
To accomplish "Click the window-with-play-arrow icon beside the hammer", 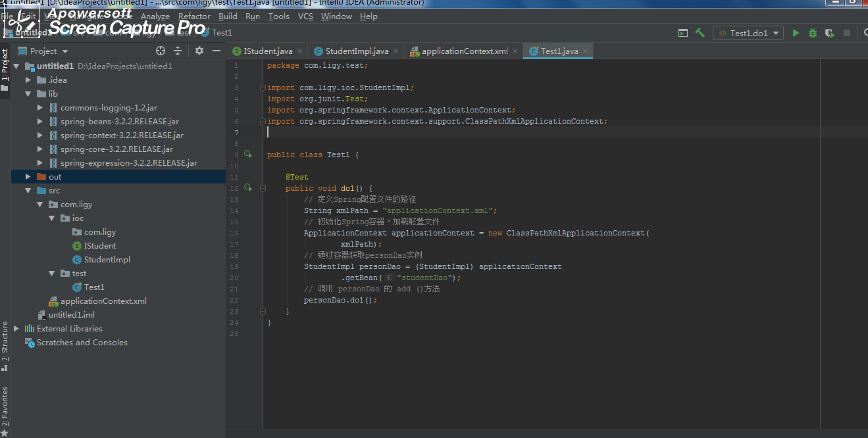I will pos(683,33).
